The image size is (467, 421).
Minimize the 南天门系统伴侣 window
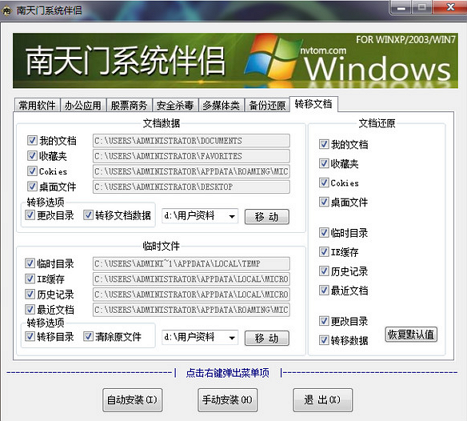pos(401,8)
